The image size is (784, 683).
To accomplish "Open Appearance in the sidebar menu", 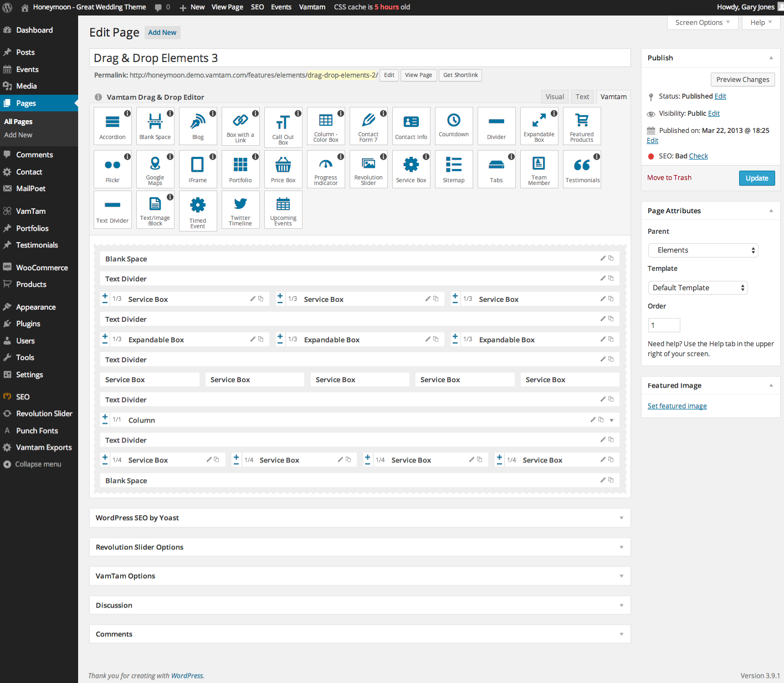I will pos(36,307).
